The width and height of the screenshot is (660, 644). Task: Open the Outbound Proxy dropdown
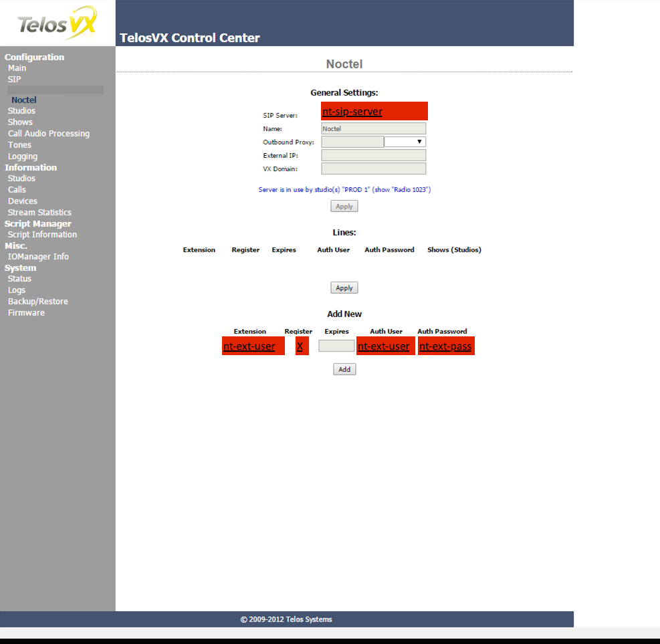coord(405,142)
